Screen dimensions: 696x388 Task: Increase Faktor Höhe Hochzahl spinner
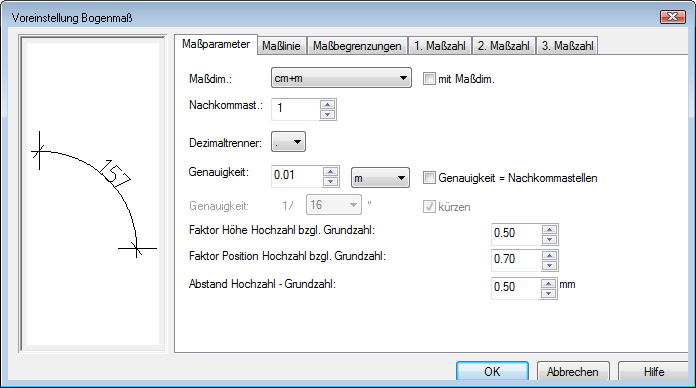tap(550, 230)
